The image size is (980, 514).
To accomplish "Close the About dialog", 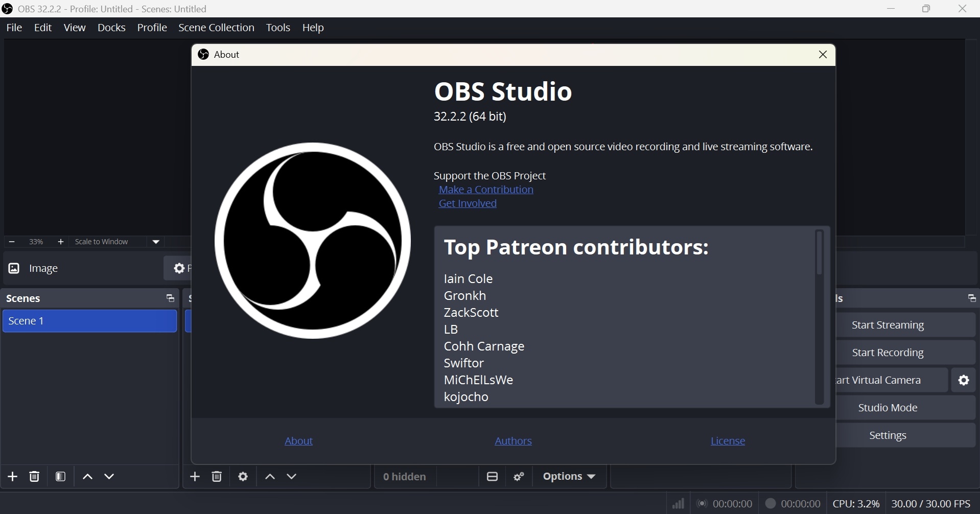I will pos(823,55).
